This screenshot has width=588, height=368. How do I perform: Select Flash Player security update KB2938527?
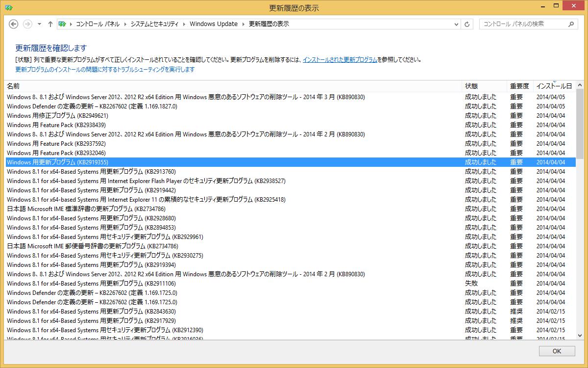pyautogui.click(x=291, y=181)
